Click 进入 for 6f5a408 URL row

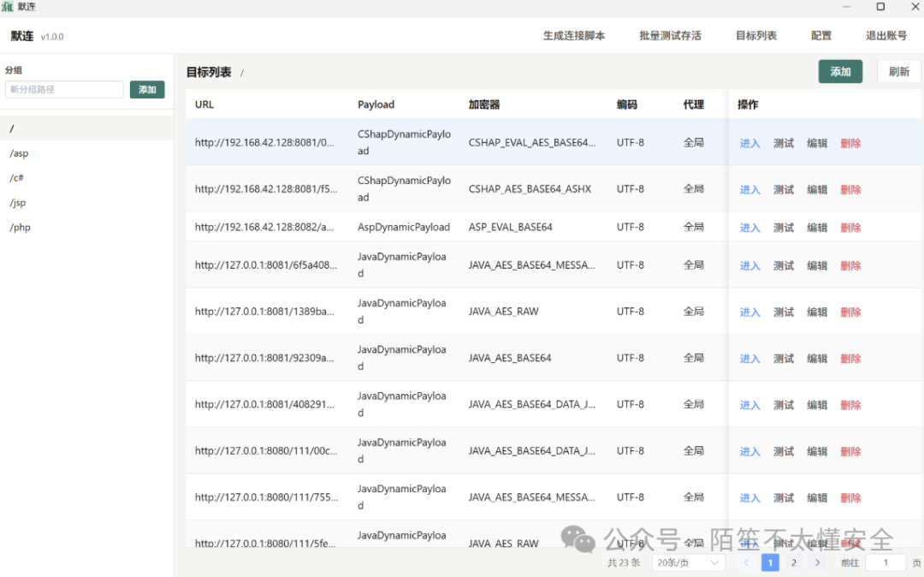(749, 265)
